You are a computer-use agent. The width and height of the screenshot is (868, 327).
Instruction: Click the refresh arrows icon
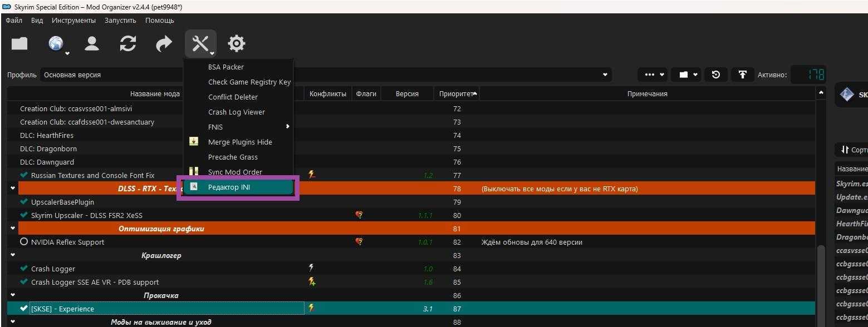click(x=128, y=43)
